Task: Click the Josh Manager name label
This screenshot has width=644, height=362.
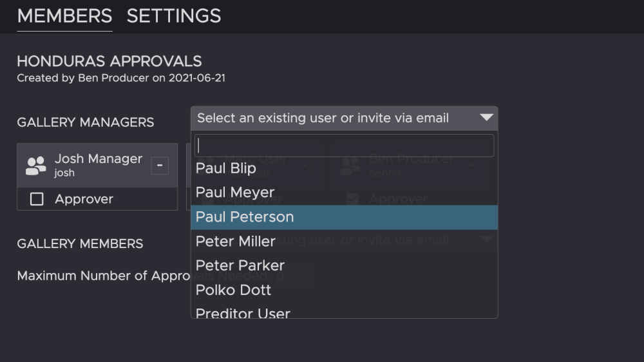Action: tap(99, 159)
